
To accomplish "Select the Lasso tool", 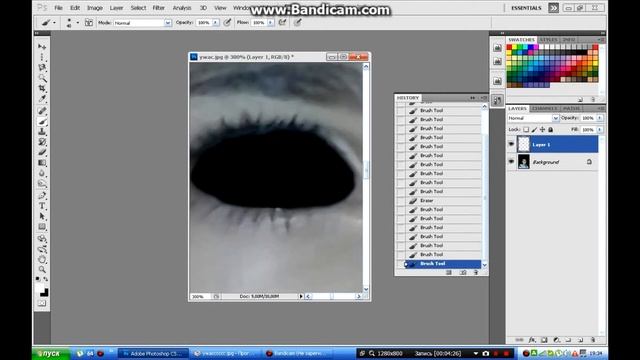I will pos(42,67).
